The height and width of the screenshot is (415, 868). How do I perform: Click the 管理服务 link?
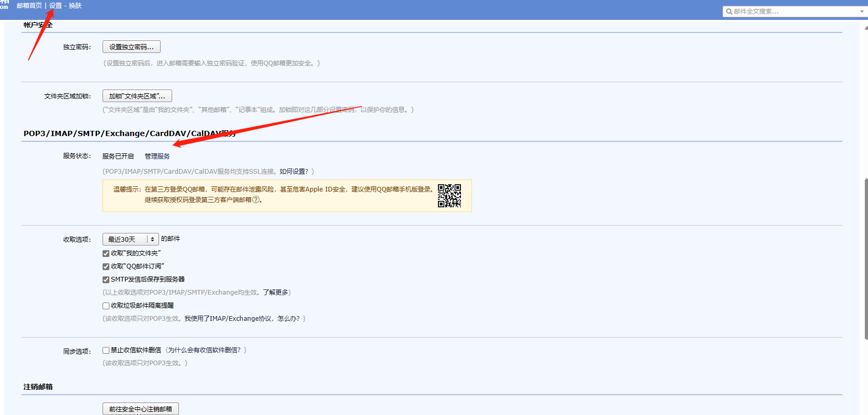click(157, 156)
